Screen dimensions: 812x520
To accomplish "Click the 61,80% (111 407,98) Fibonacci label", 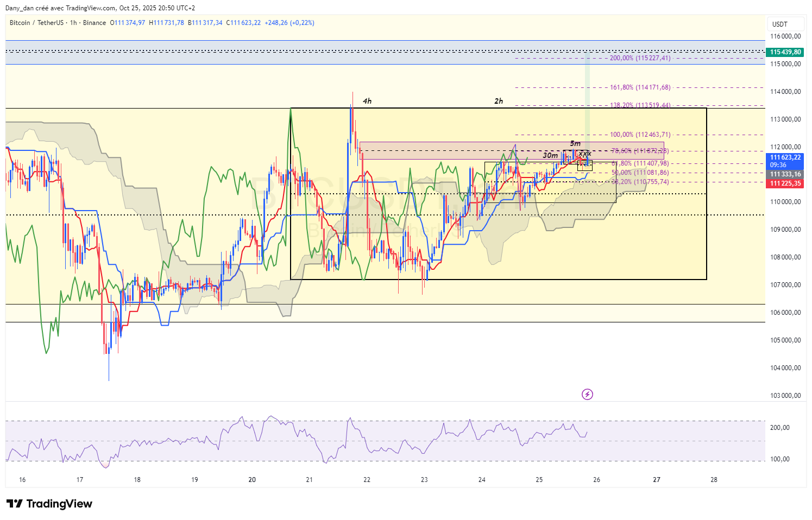I will tap(640, 163).
